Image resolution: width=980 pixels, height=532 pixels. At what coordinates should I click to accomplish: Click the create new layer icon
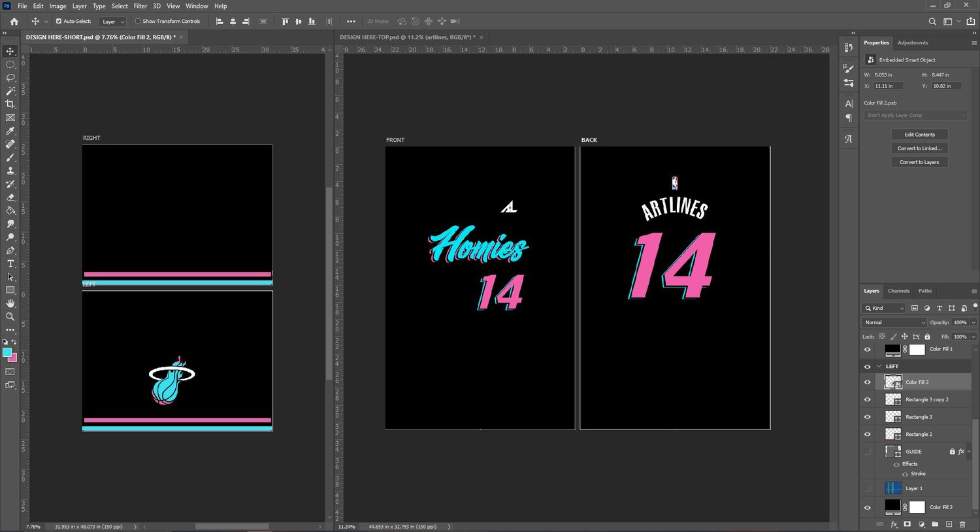(x=949, y=524)
